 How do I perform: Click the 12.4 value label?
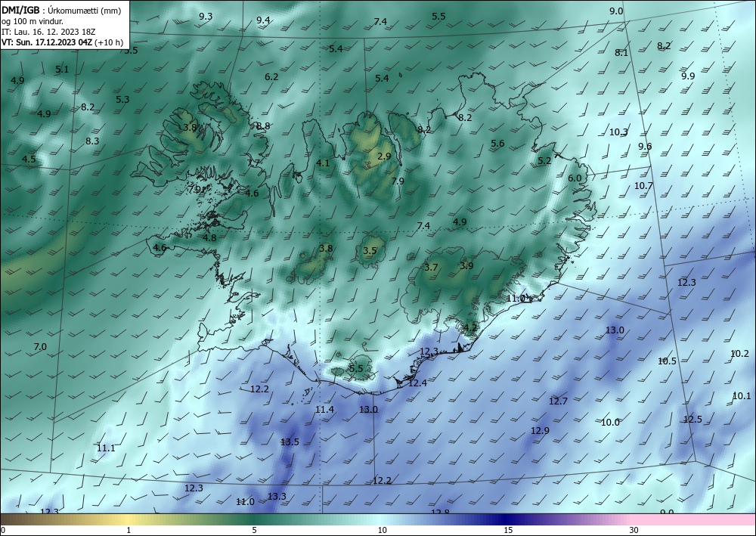pos(417,383)
